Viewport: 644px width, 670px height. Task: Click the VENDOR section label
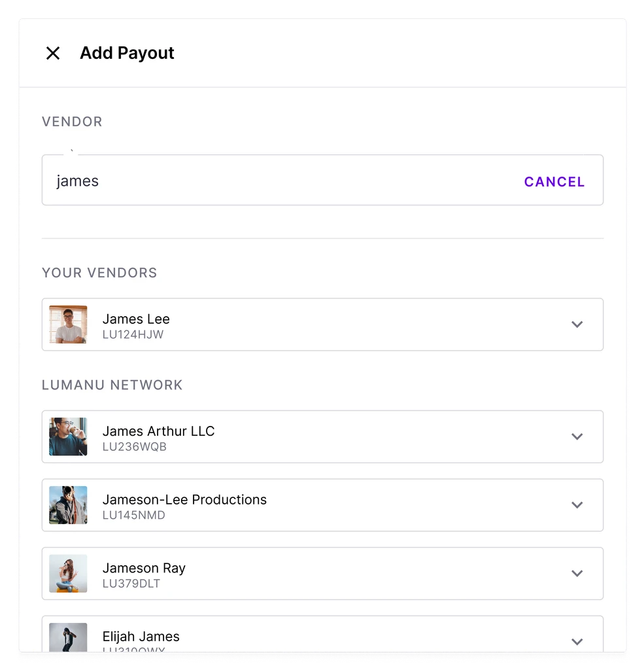click(x=72, y=122)
